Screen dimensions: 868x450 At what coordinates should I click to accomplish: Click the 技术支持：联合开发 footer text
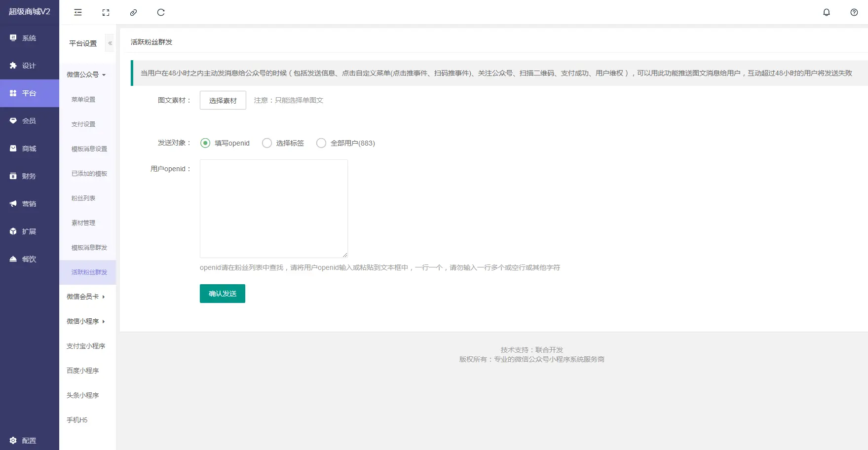click(x=532, y=350)
